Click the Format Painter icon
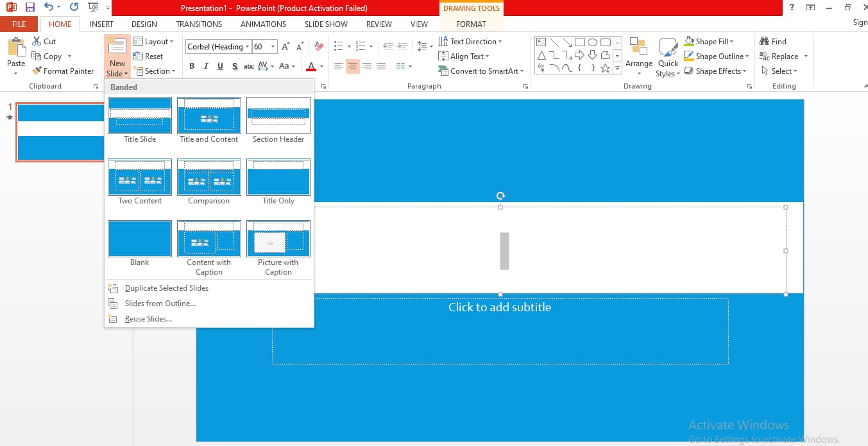The image size is (868, 446). 37,71
